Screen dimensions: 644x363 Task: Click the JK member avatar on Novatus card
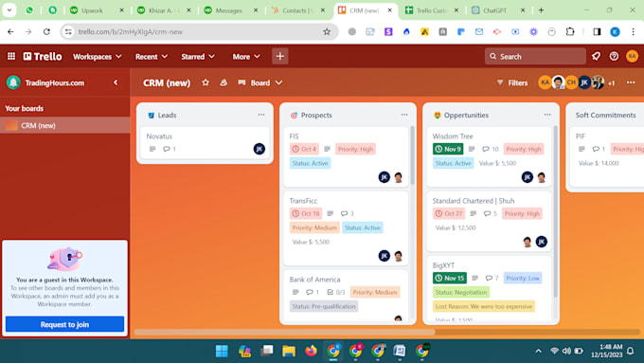[259, 149]
